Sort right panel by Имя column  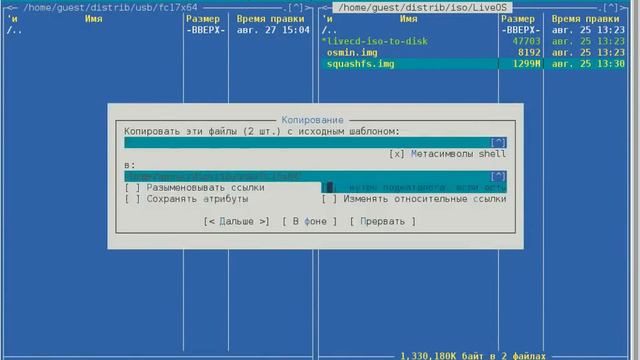409,19
